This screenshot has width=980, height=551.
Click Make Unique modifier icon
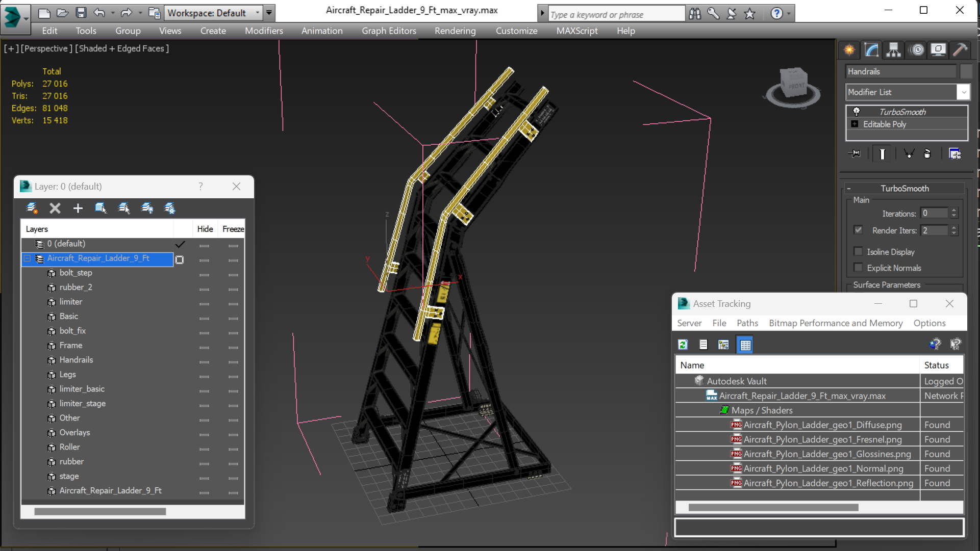point(909,153)
